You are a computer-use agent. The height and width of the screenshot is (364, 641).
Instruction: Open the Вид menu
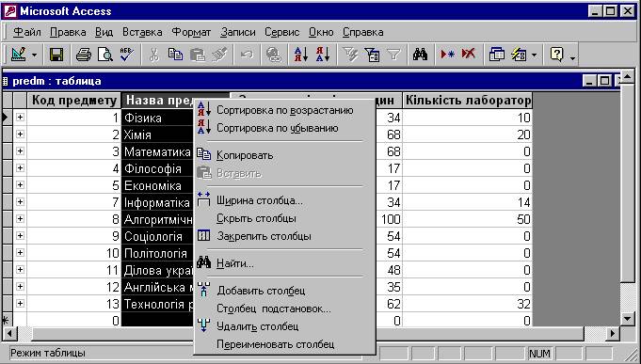tap(104, 32)
